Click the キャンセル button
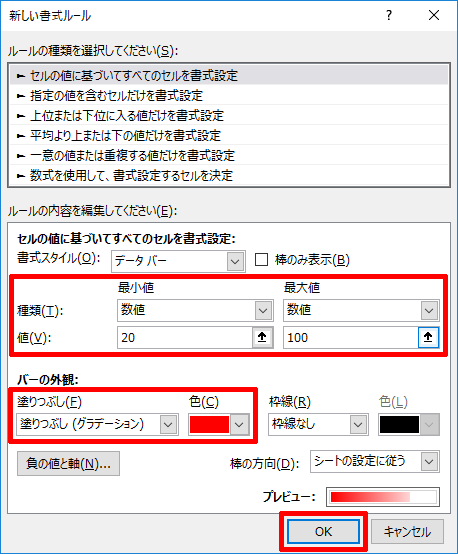458x554 pixels. 407,531
